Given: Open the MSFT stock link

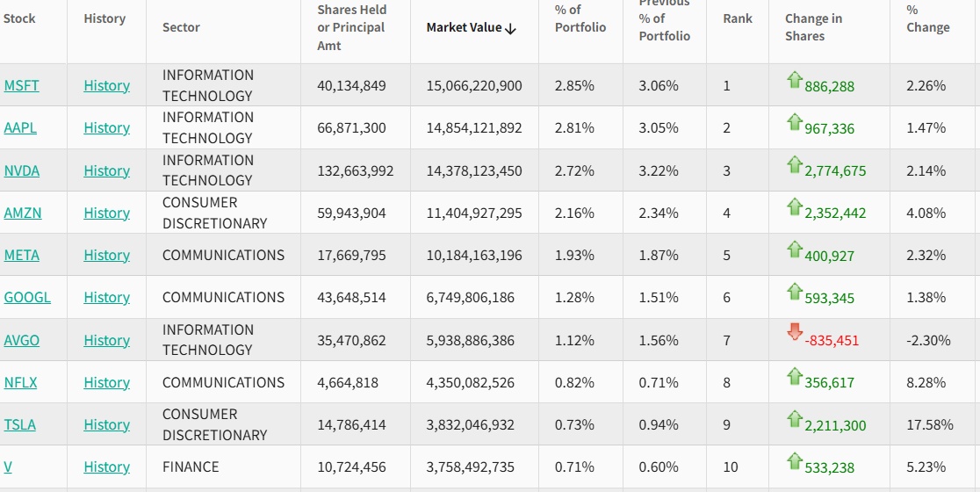Looking at the screenshot, I should click(22, 85).
